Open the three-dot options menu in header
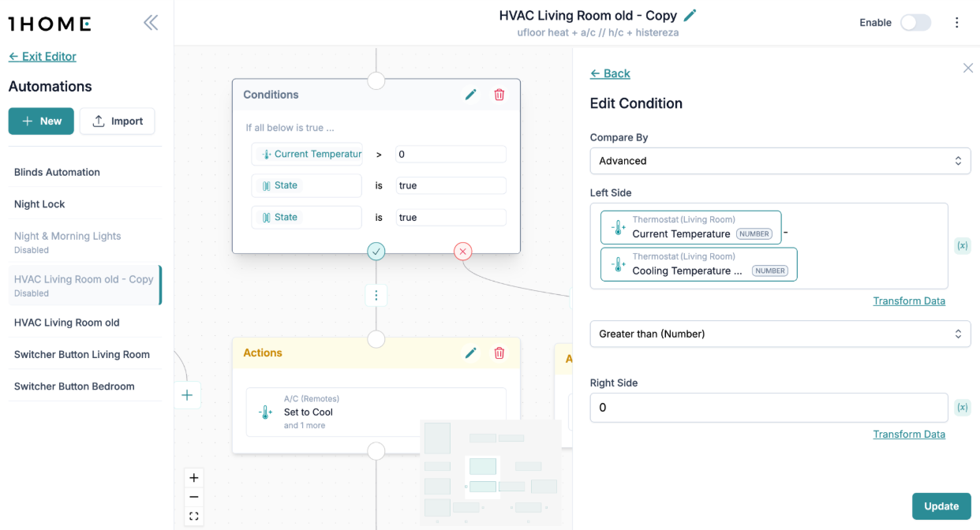 [x=956, y=23]
